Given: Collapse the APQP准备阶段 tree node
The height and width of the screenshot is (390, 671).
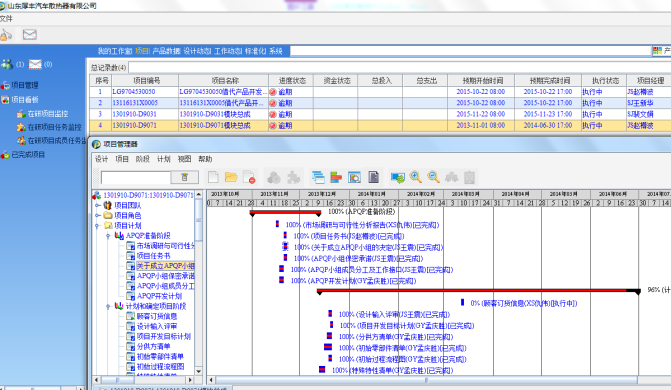Looking at the screenshot, I should (x=109, y=236).
